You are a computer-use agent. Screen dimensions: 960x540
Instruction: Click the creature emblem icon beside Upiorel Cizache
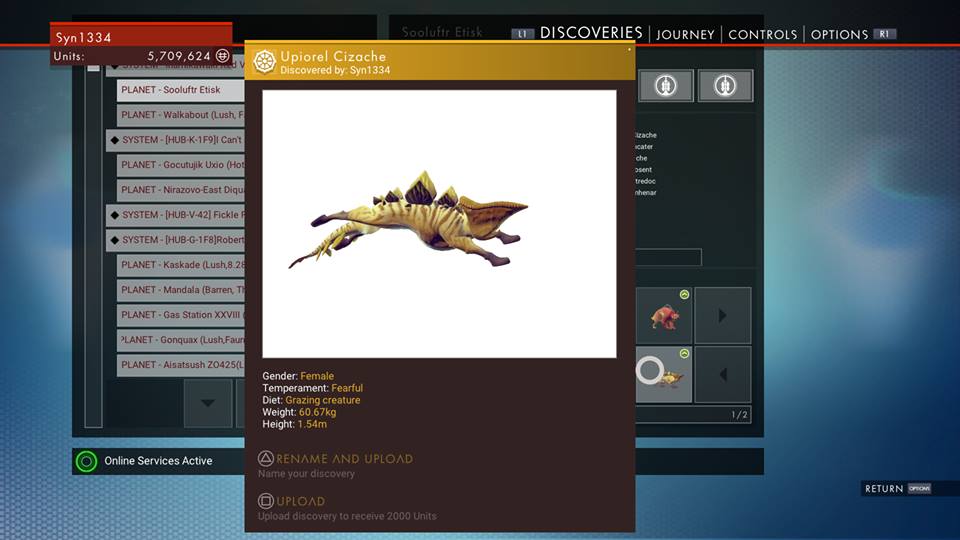[264, 62]
